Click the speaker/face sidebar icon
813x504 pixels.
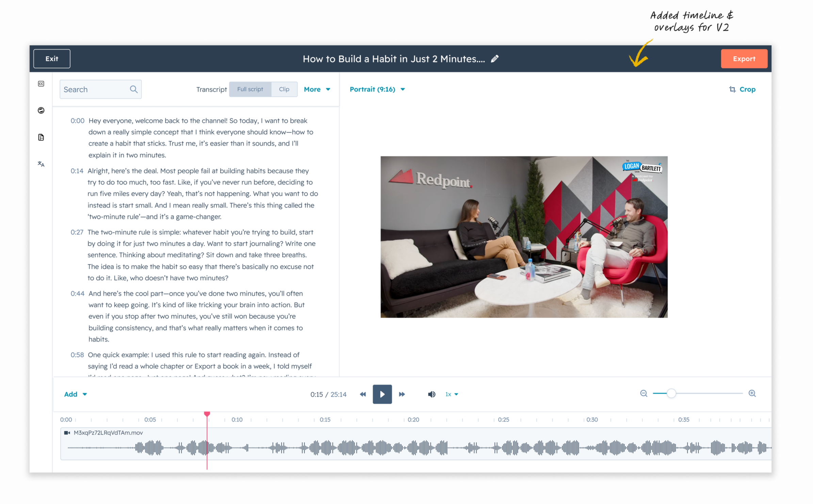pyautogui.click(x=41, y=110)
